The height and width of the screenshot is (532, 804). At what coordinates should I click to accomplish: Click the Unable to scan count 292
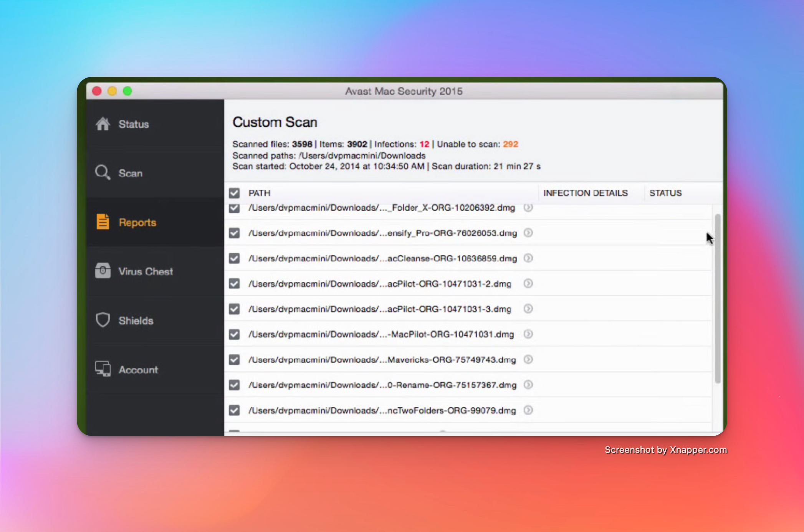pos(511,144)
